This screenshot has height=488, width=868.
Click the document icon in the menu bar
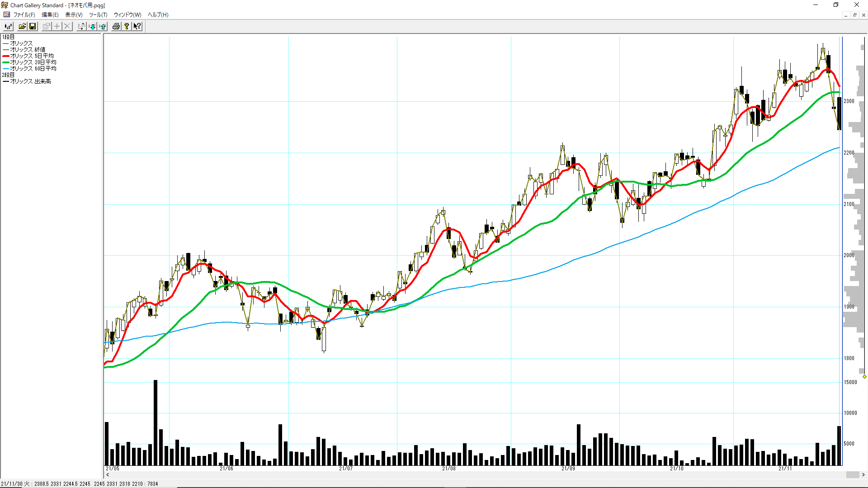tap(7, 15)
